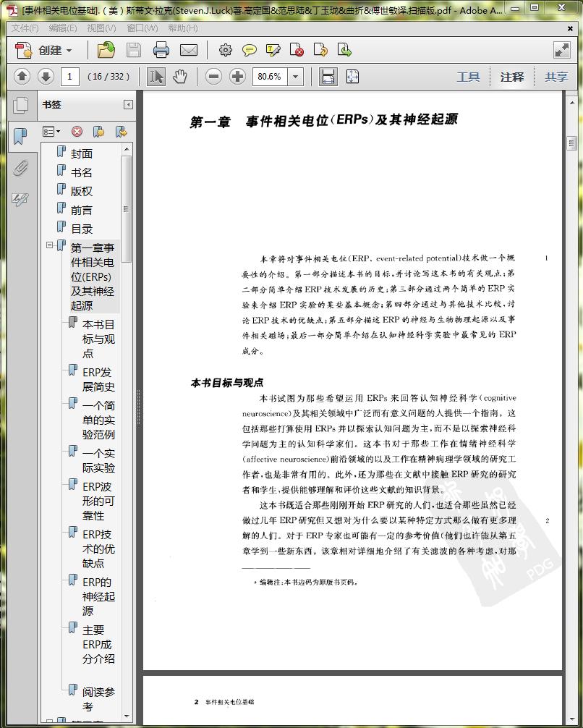Open preferences gear icon in toolbar
Viewport: 583px width, 728px height.
(x=225, y=50)
